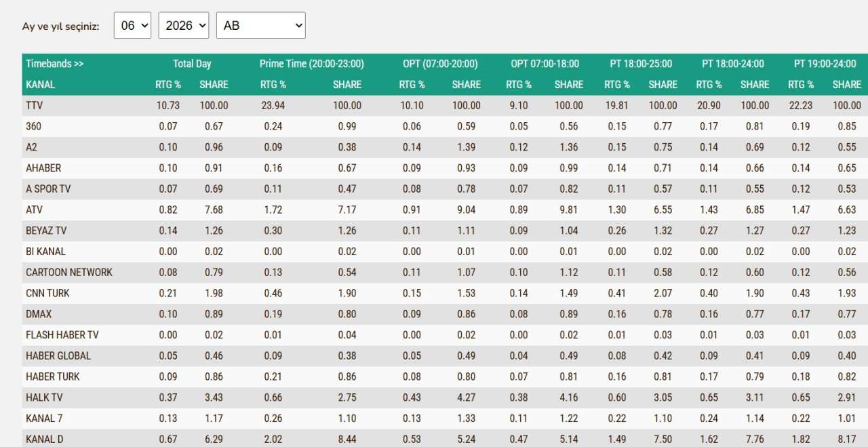Screen dimensions: 868x447
Task: Click ATV's Total Day share 7.68
Action: coord(214,210)
